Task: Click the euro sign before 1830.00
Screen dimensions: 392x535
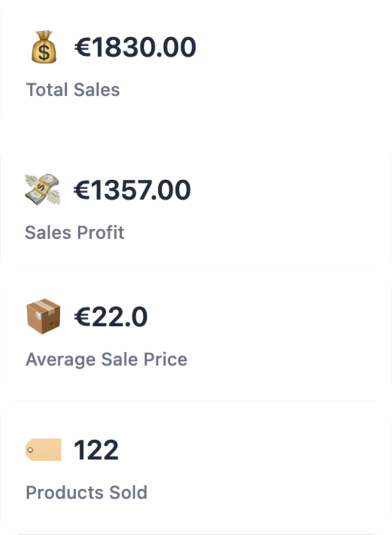Action: click(82, 47)
